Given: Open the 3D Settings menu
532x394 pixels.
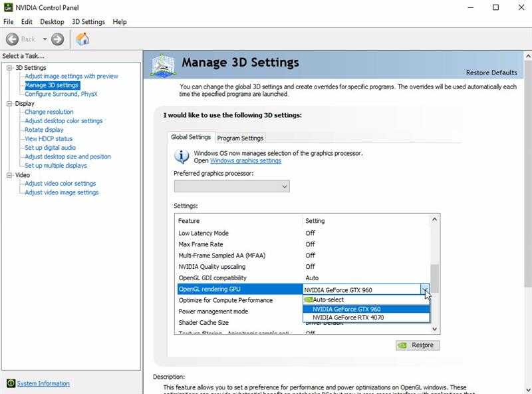Looking at the screenshot, I should tap(88, 21).
